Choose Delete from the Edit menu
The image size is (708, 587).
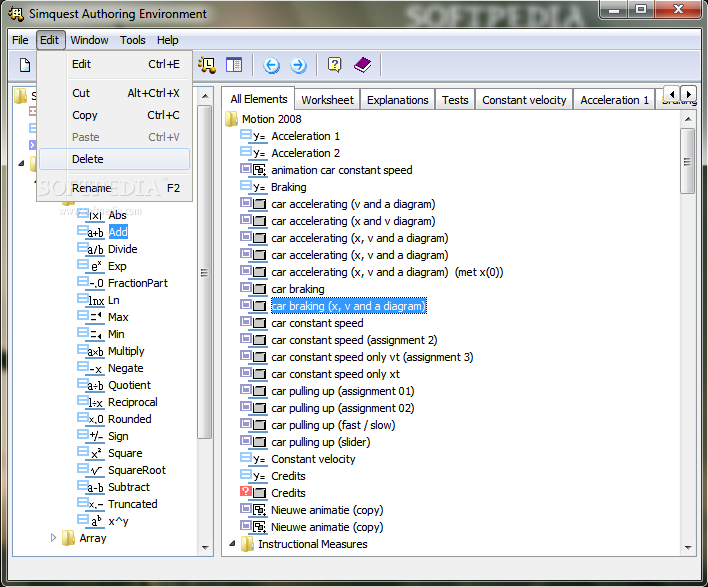pyautogui.click(x=114, y=159)
